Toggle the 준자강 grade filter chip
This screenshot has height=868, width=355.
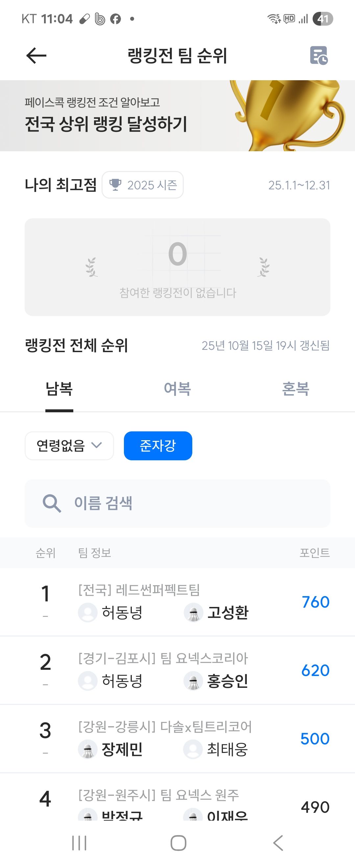[x=158, y=446]
